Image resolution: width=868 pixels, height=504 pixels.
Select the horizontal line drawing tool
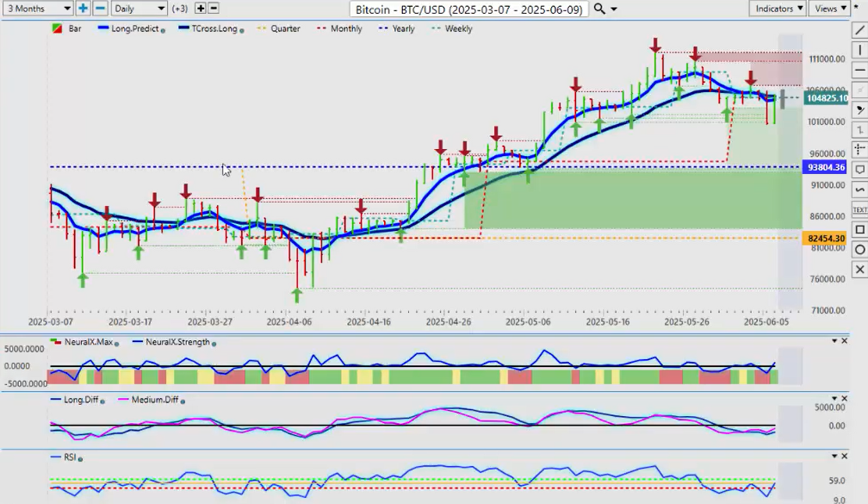tap(859, 70)
